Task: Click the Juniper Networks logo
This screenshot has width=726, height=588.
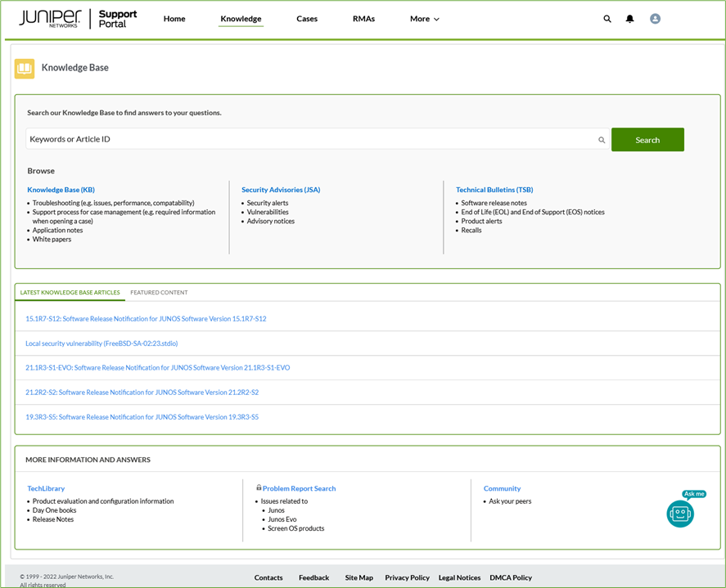Action: pos(49,18)
